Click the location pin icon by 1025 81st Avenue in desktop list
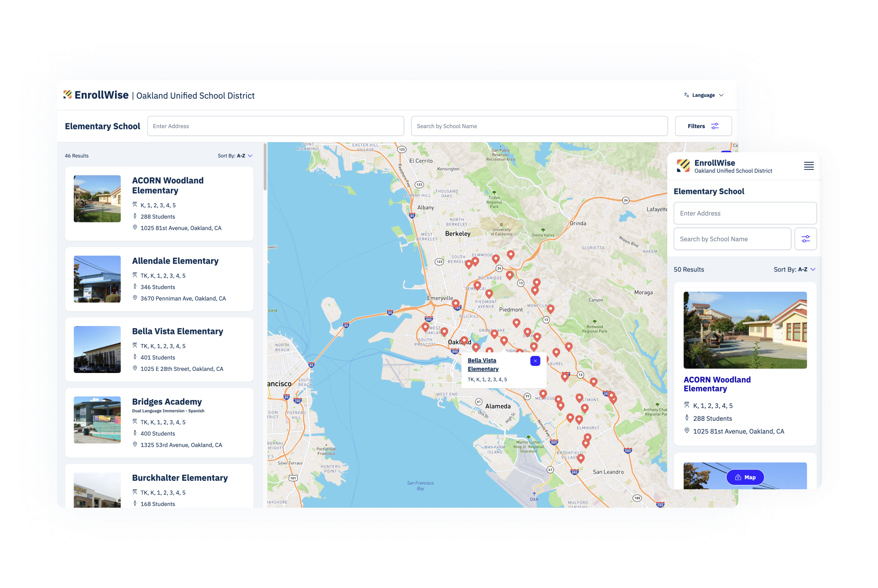 click(135, 227)
